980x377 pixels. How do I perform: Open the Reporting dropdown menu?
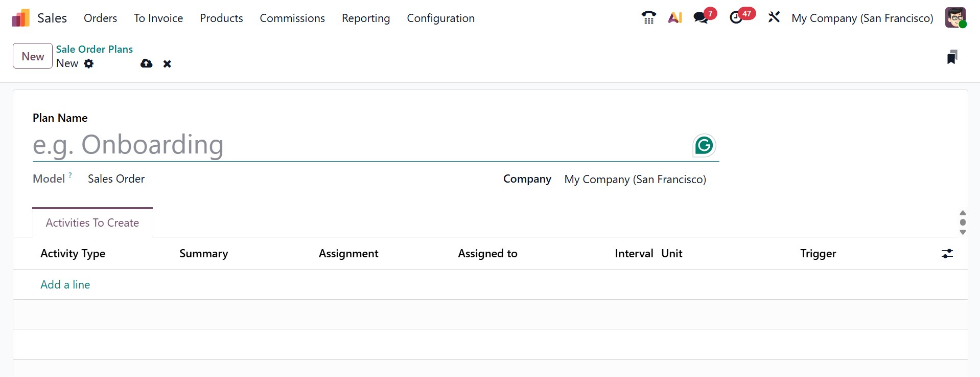(x=365, y=18)
